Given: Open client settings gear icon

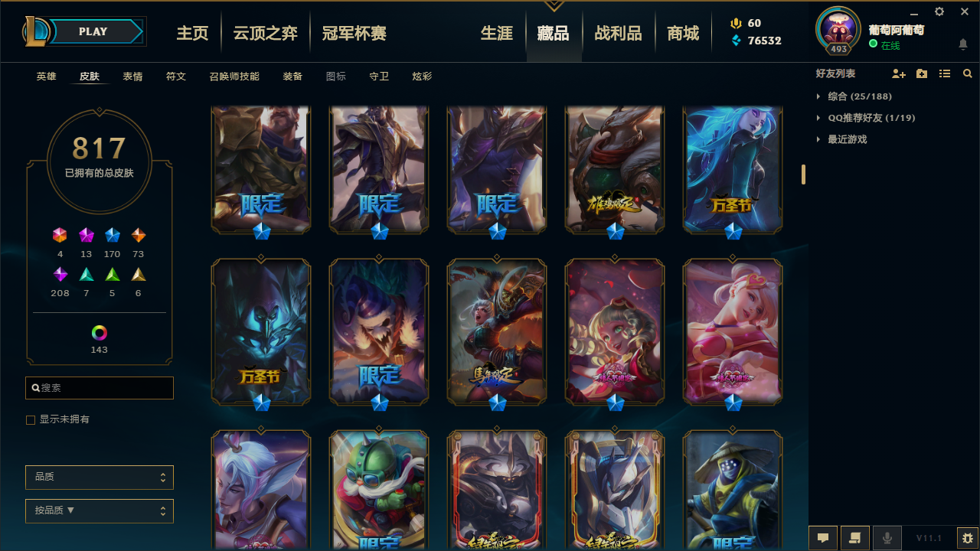Looking at the screenshot, I should pyautogui.click(x=939, y=11).
